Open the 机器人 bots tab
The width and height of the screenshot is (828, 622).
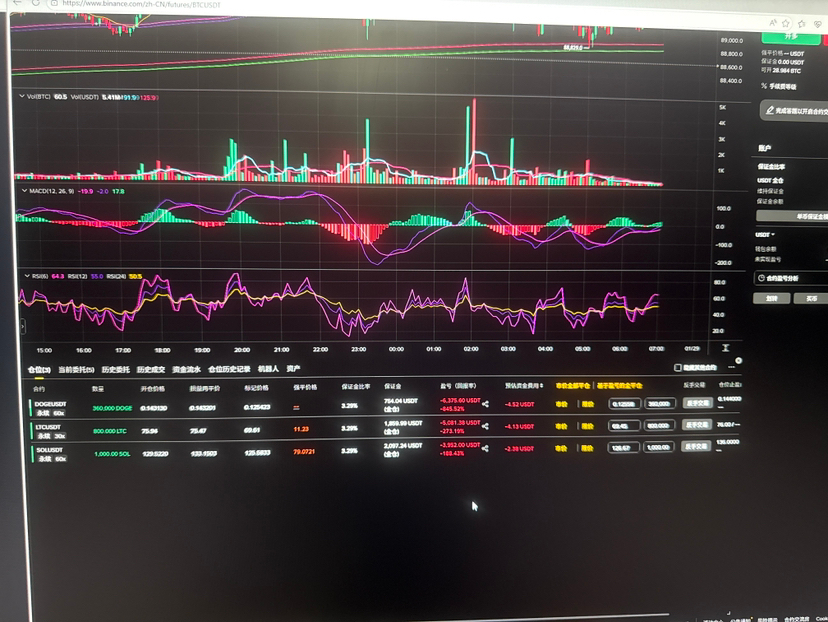click(268, 369)
